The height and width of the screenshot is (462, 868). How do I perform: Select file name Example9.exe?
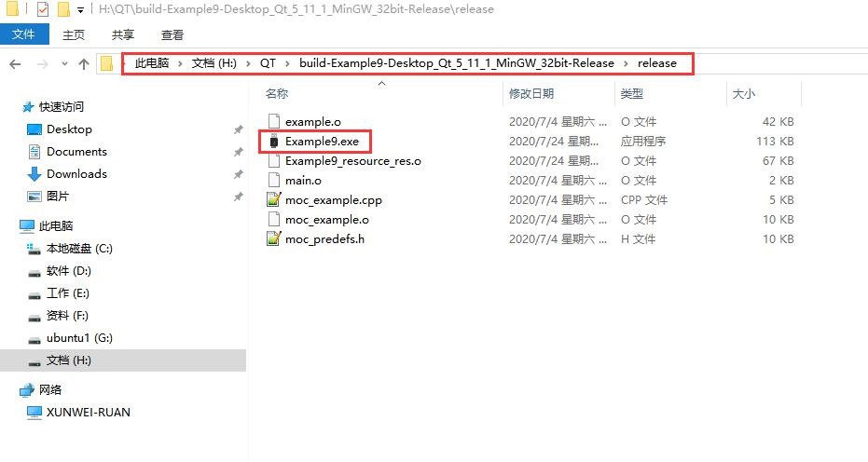323,141
